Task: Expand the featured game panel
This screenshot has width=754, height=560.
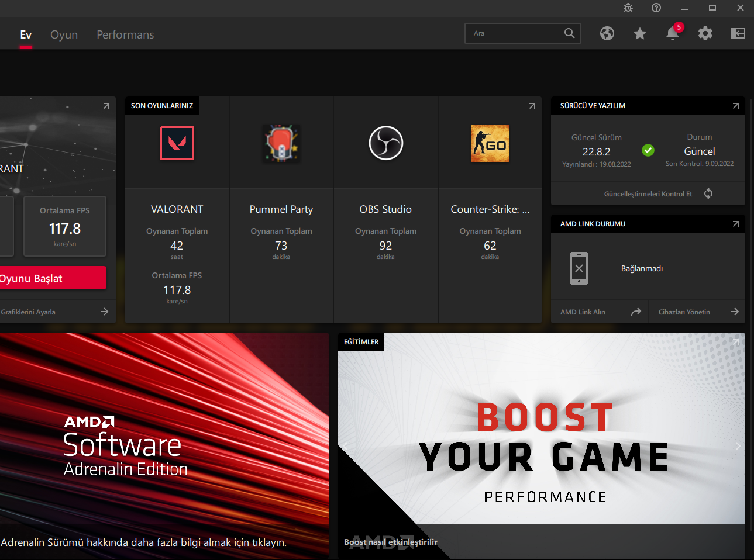Action: (106, 106)
